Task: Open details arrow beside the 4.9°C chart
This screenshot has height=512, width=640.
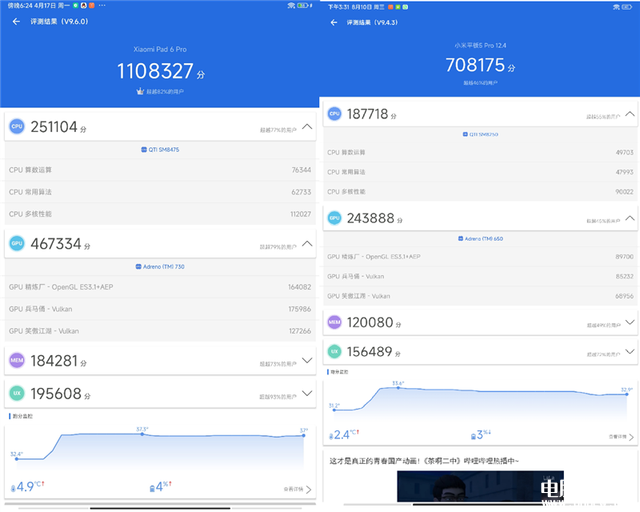Action: (x=309, y=489)
